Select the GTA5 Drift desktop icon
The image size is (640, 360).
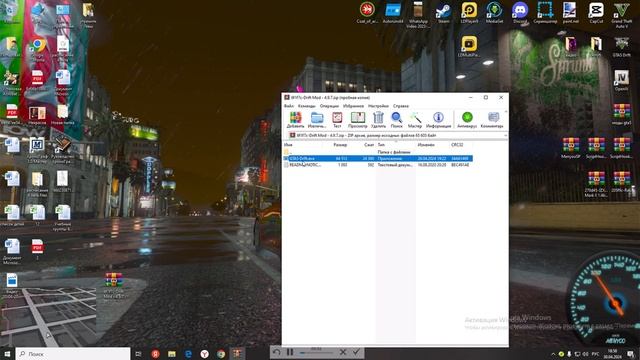click(x=621, y=47)
